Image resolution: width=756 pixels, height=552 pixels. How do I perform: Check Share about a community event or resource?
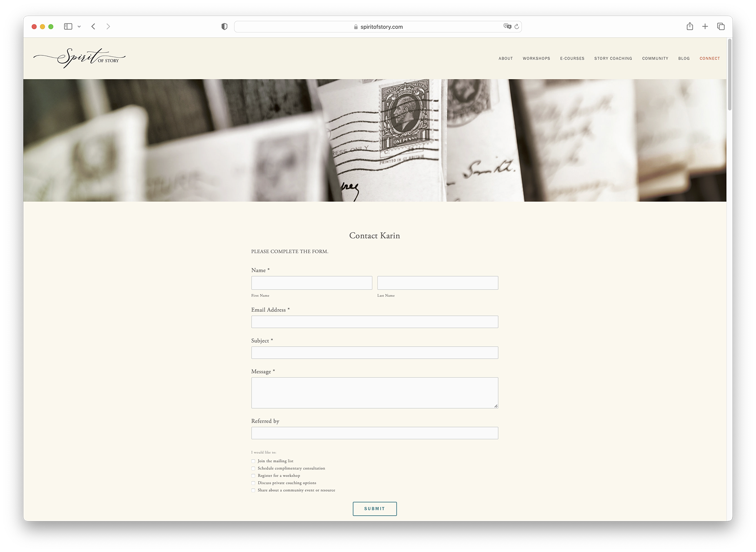tap(253, 490)
